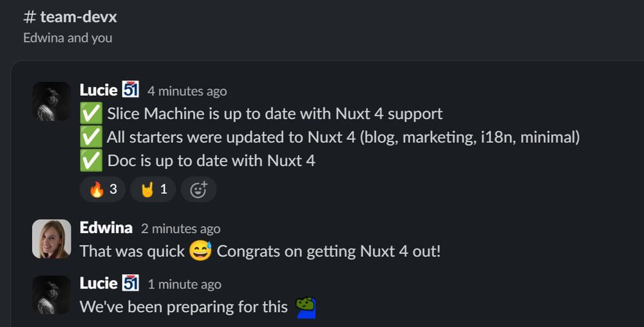Click the checkmark emoji beside the Slice Machine line
Image resolution: width=644 pixels, height=327 pixels.
coord(91,114)
